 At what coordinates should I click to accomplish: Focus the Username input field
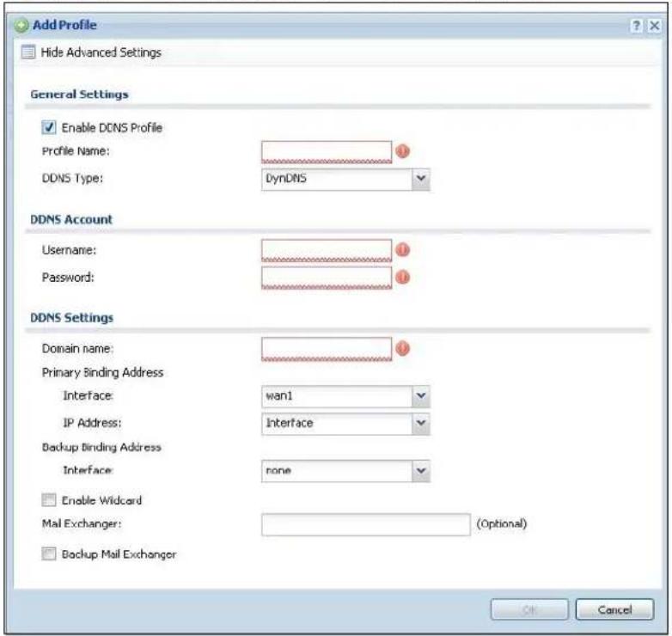327,250
